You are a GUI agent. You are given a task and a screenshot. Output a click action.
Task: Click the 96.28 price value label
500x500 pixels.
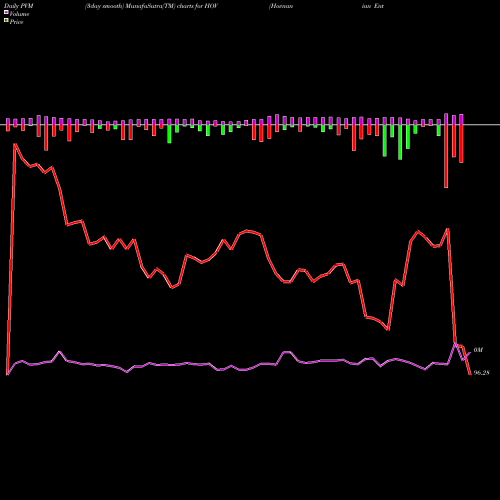(x=481, y=373)
